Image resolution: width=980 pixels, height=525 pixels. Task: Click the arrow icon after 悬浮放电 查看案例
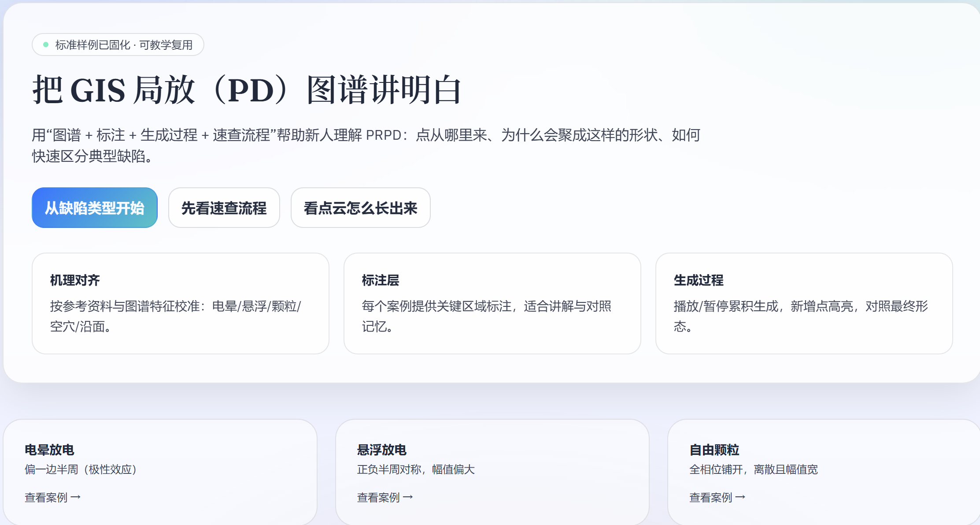coord(409,497)
